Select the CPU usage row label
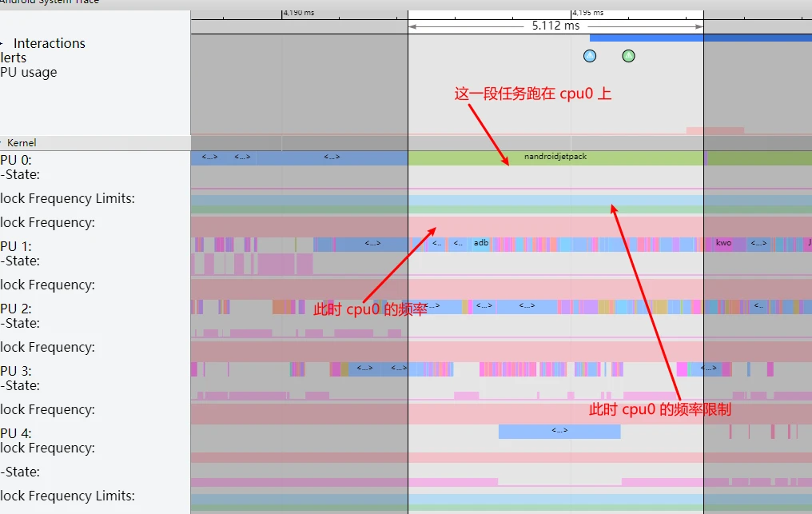 pyautogui.click(x=28, y=72)
